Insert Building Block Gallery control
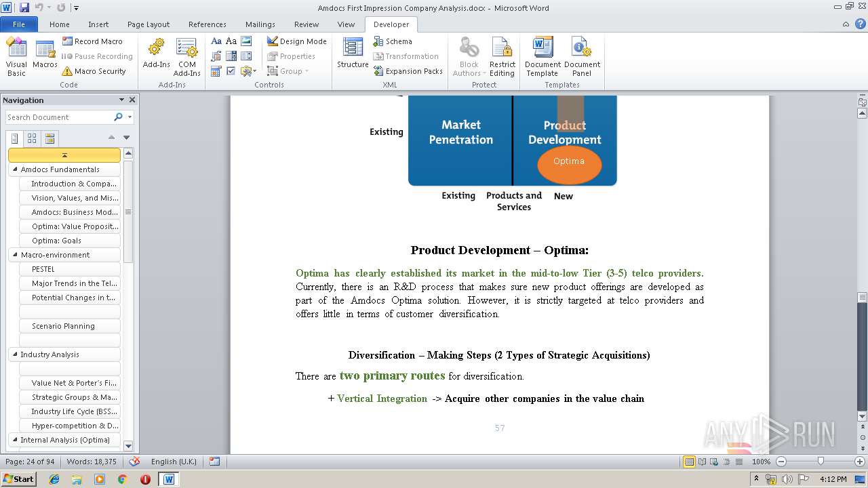Viewport: 868px width, 488px height. [216, 56]
